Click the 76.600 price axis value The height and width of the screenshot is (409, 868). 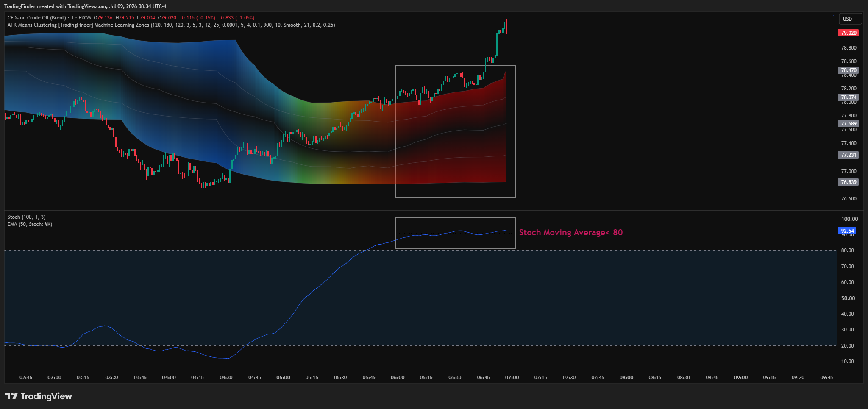tap(849, 199)
